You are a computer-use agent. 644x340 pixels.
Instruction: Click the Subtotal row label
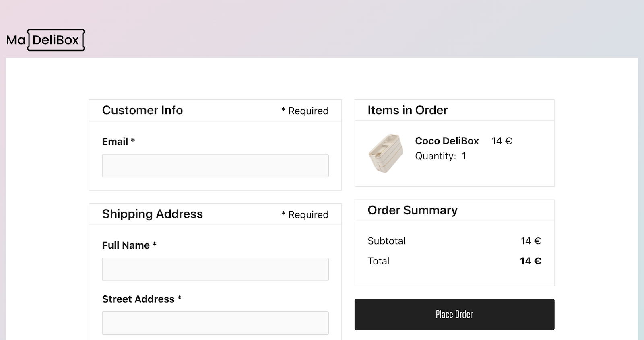coord(386,241)
